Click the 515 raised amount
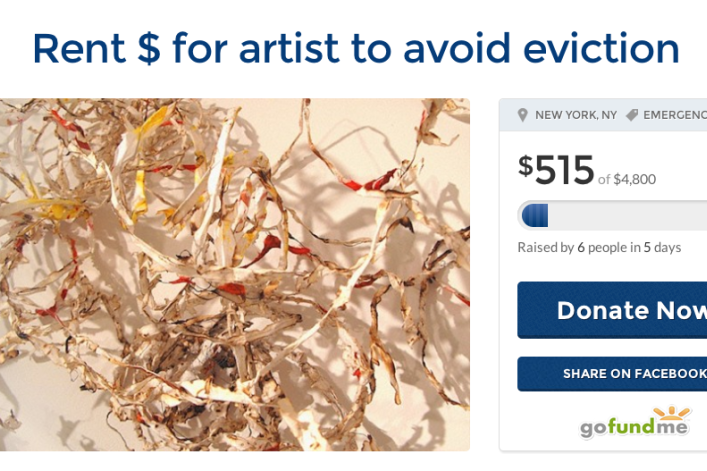Viewport: 707px width, 471px height. pyautogui.click(x=564, y=170)
